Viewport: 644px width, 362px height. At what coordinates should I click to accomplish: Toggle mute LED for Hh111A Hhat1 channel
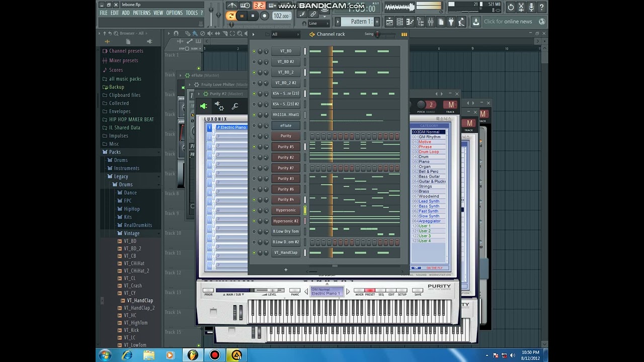[254, 115]
